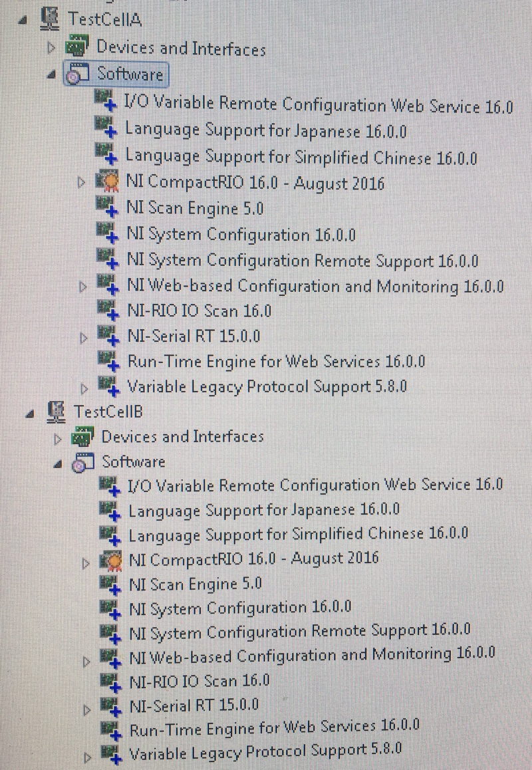Select the Software label under TestCellB
532x770 pixels.
(134, 462)
